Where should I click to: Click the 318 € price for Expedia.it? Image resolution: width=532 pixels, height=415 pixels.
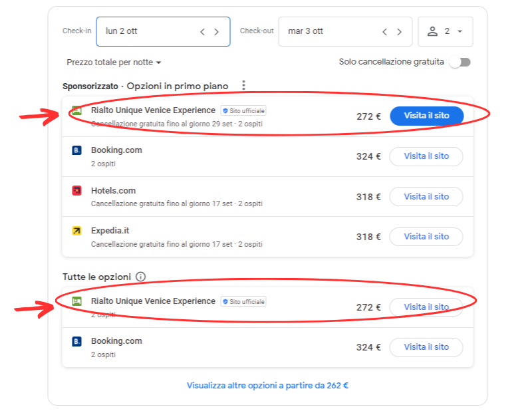pos(368,237)
